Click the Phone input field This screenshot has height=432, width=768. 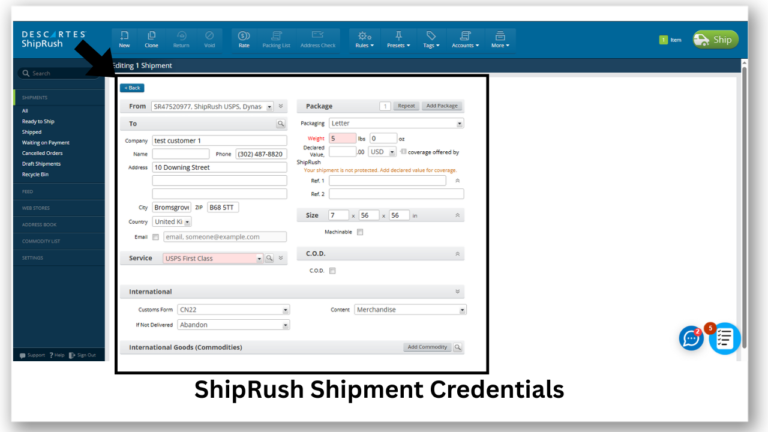(261, 154)
